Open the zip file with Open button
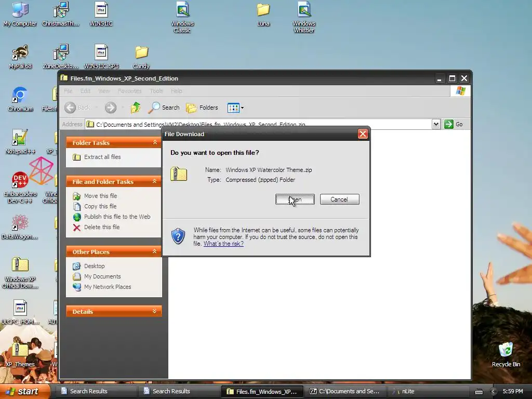532x399 pixels. point(295,199)
